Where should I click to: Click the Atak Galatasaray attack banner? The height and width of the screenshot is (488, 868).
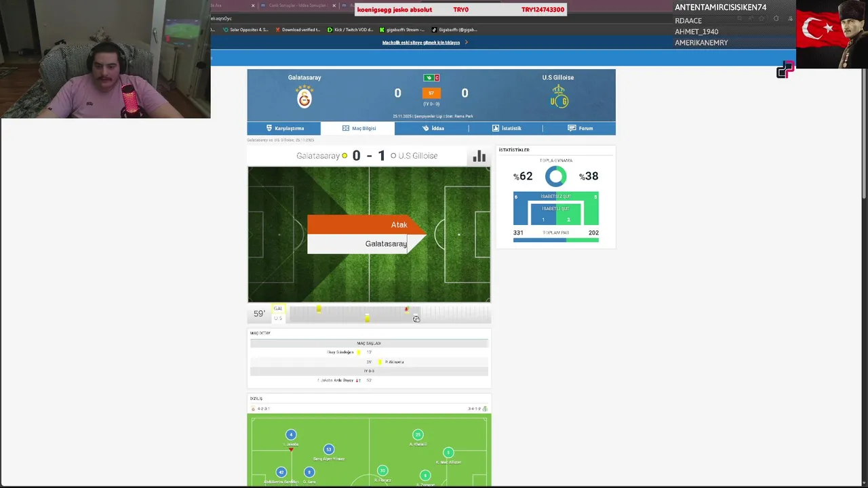point(367,235)
